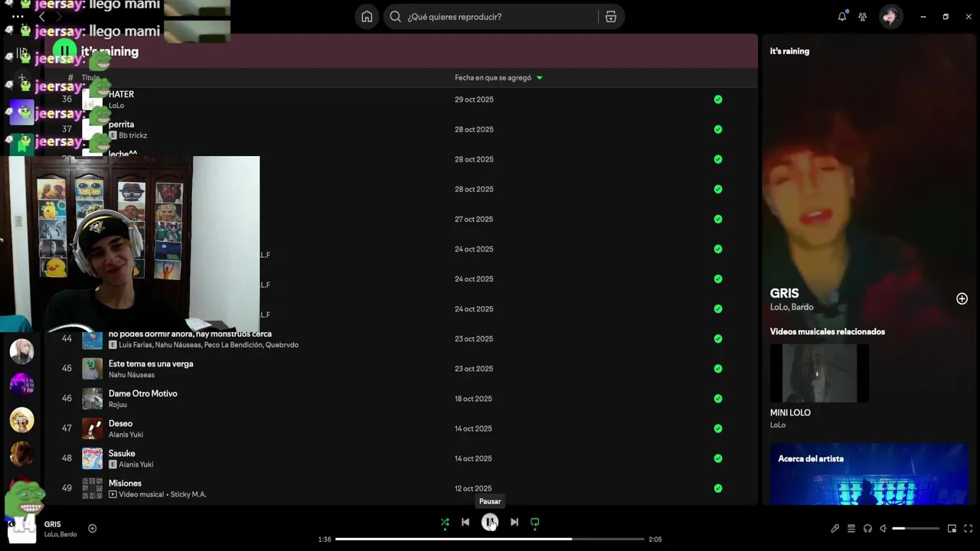Toggle saved check on Dame Otro Motivo
The width and height of the screenshot is (980, 551).
pos(718,399)
